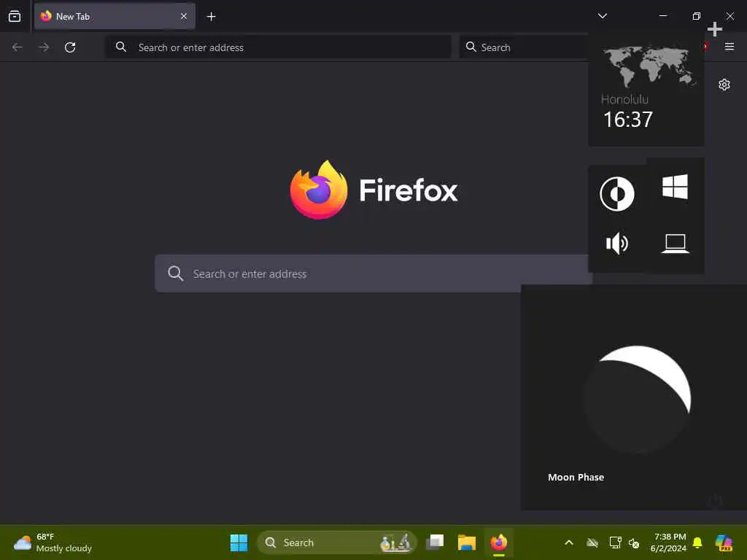Expand the list all tabs chevron
This screenshot has height=560, width=747.
tap(602, 16)
